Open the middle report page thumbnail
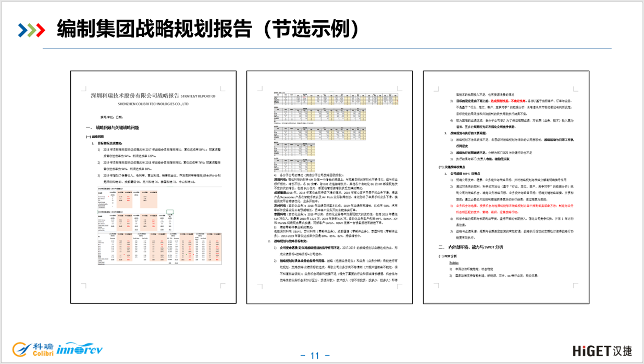 pyautogui.click(x=329, y=186)
